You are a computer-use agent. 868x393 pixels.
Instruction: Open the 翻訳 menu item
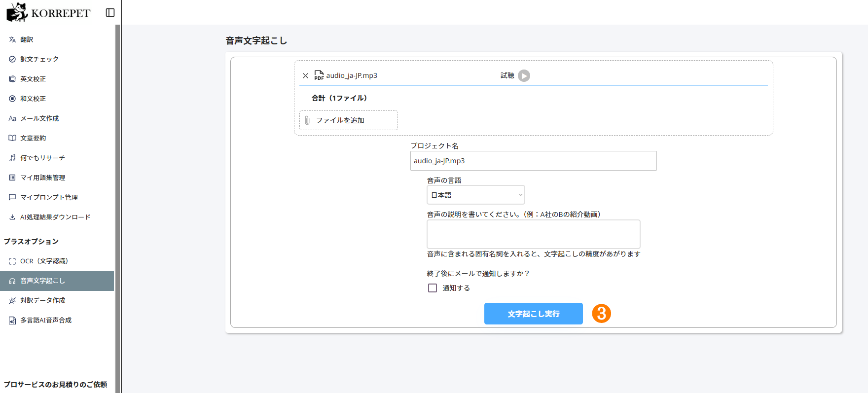click(57, 39)
